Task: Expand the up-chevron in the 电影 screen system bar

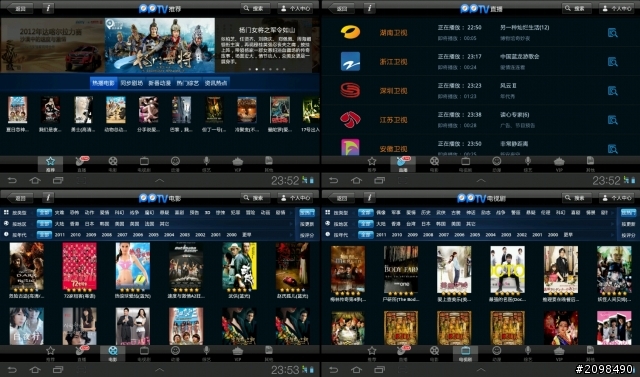Action: [x=160, y=370]
